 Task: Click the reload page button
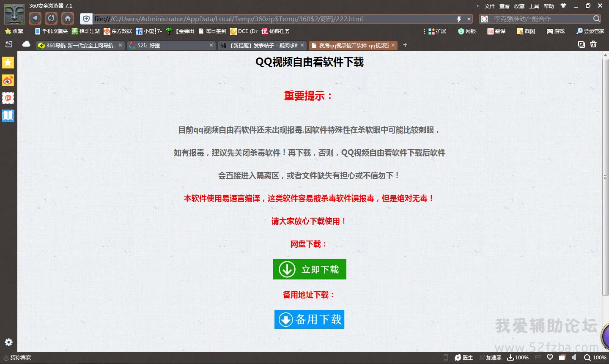pos(51,18)
